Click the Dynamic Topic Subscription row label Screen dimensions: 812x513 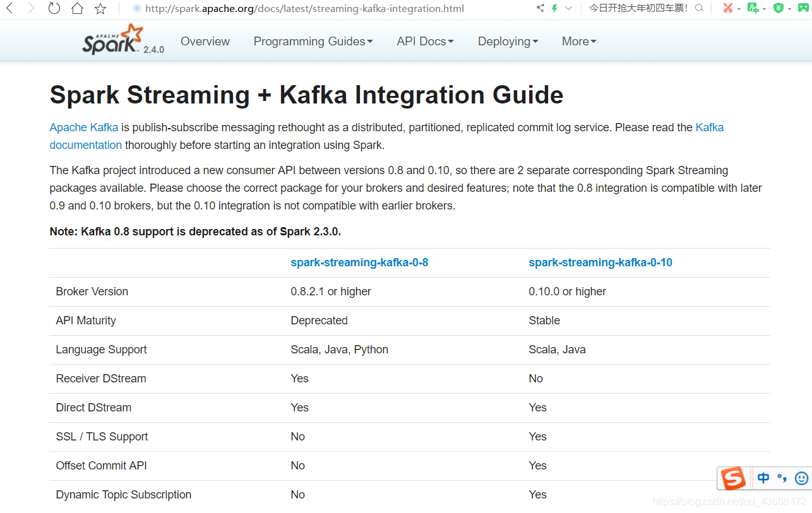pos(124,495)
